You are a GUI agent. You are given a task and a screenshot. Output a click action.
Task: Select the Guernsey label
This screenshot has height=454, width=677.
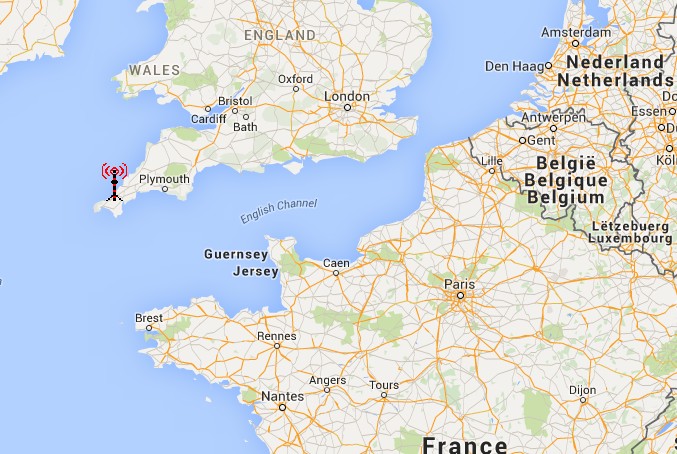(x=236, y=255)
